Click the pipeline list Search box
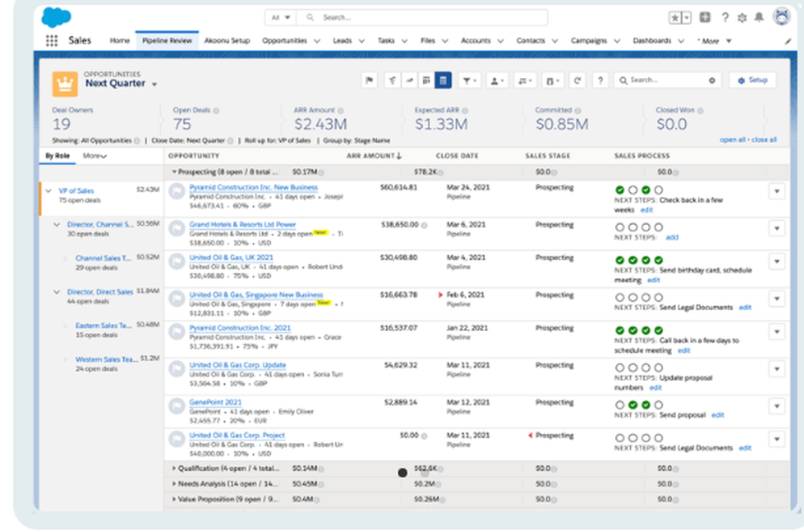 click(x=667, y=80)
